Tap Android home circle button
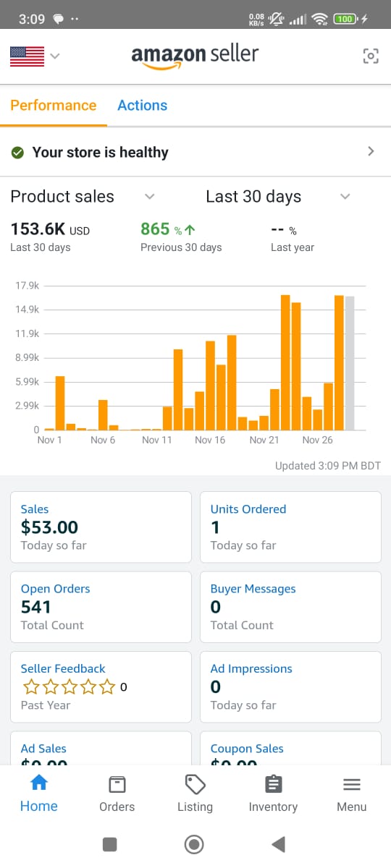This screenshot has width=391, height=868. (x=194, y=843)
